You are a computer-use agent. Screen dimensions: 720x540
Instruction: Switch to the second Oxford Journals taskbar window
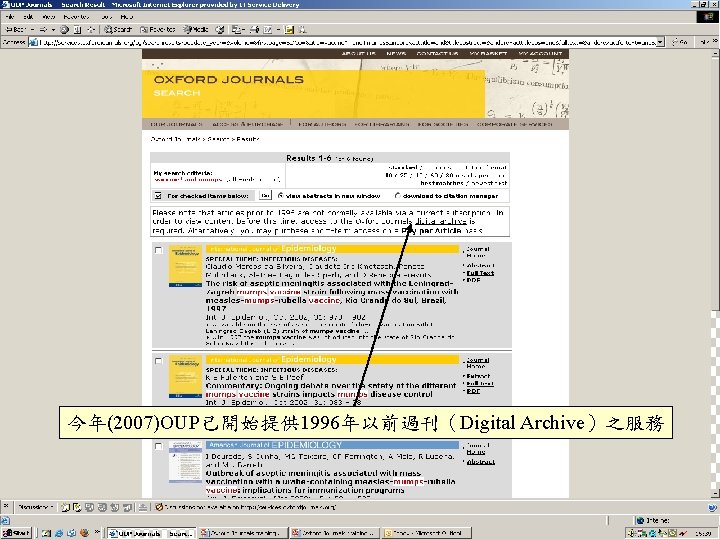[x=243, y=533]
